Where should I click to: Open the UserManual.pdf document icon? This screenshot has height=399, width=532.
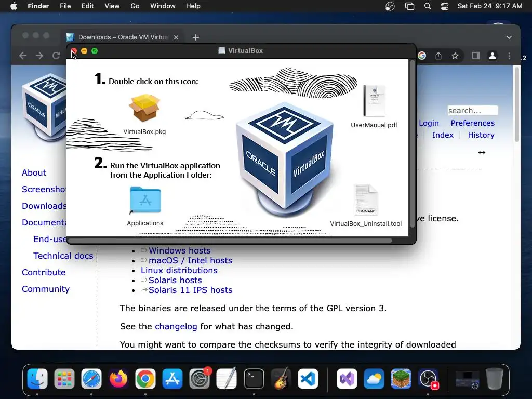[374, 101]
